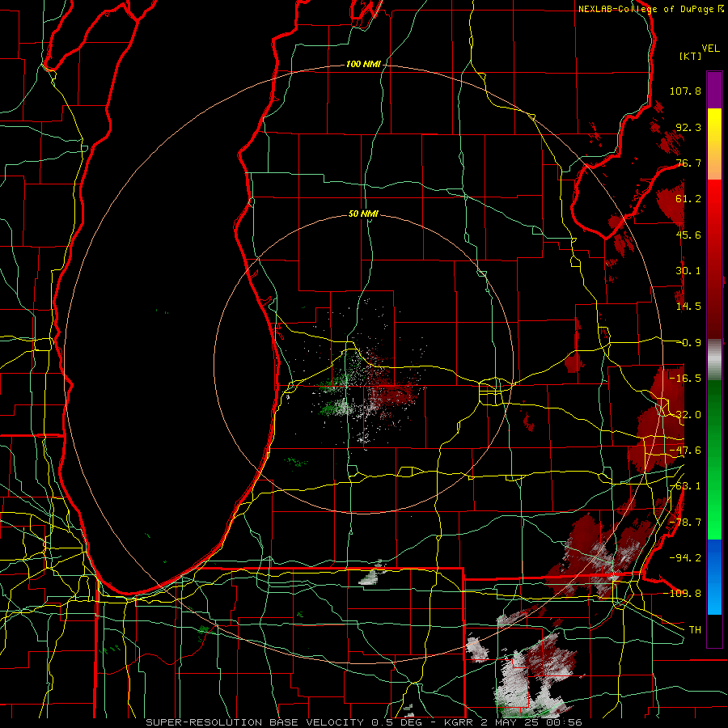This screenshot has height=728, width=728.
Task: Click the 61.2 value on velocity scale
Action: pyautogui.click(x=688, y=199)
